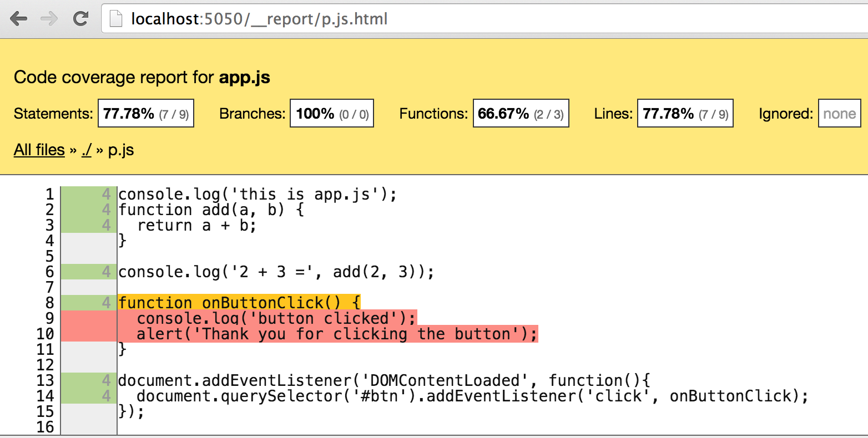Click the function add(a, b) line
Viewport: 868px width, 438px height.
(211, 210)
